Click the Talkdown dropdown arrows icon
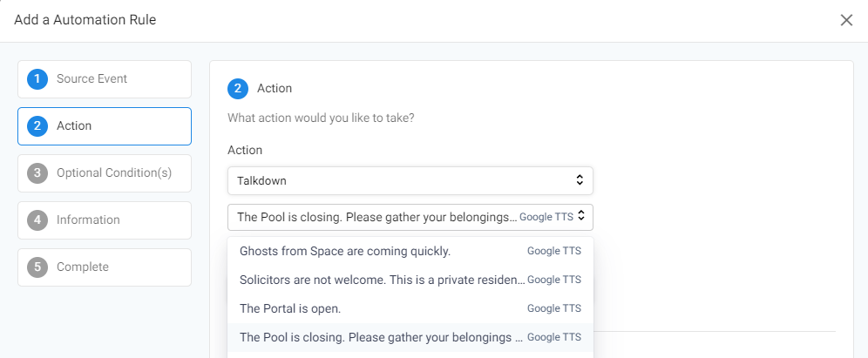Screen dimensions: 868x358 tap(580, 179)
